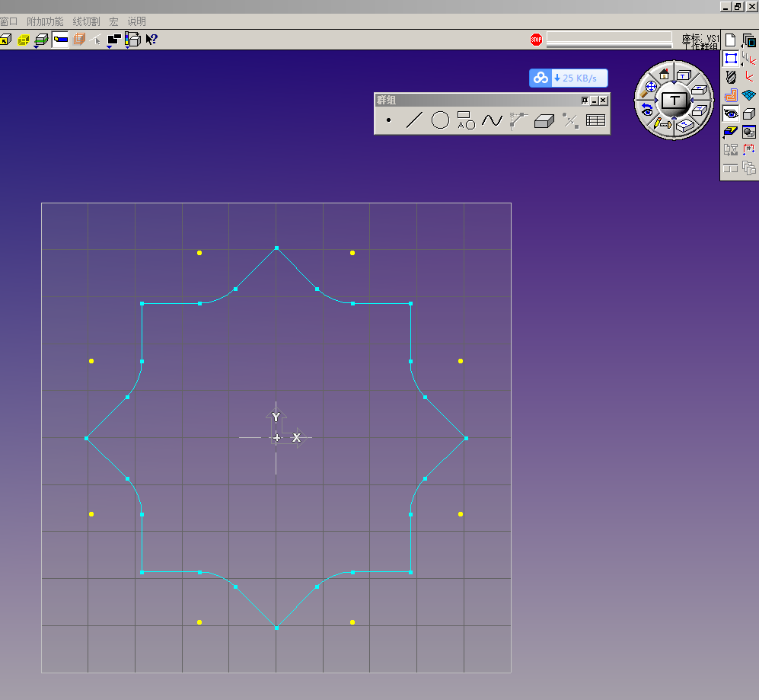Click 座标: VS1 status text
Screen dimensions: 759x700
tap(701, 38)
